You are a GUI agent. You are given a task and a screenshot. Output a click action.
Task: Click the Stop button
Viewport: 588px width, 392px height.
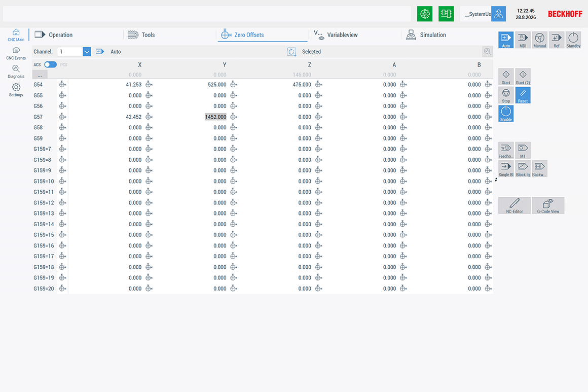coord(506,95)
